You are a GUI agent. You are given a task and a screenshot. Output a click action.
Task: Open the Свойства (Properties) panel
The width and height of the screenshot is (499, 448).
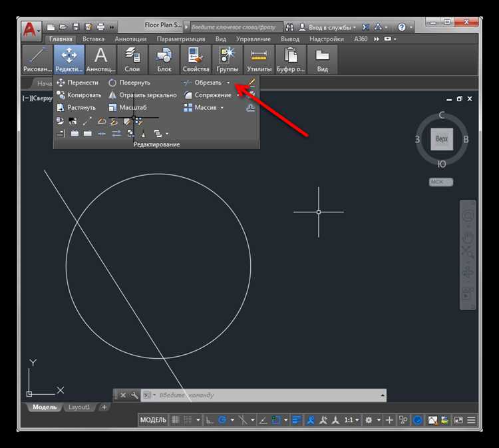click(195, 60)
